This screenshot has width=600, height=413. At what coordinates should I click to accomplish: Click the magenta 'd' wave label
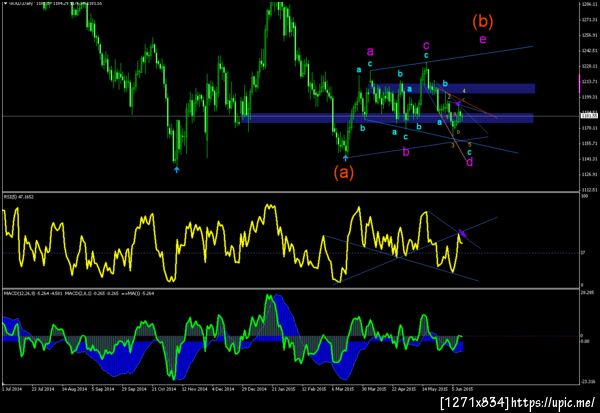click(x=470, y=162)
